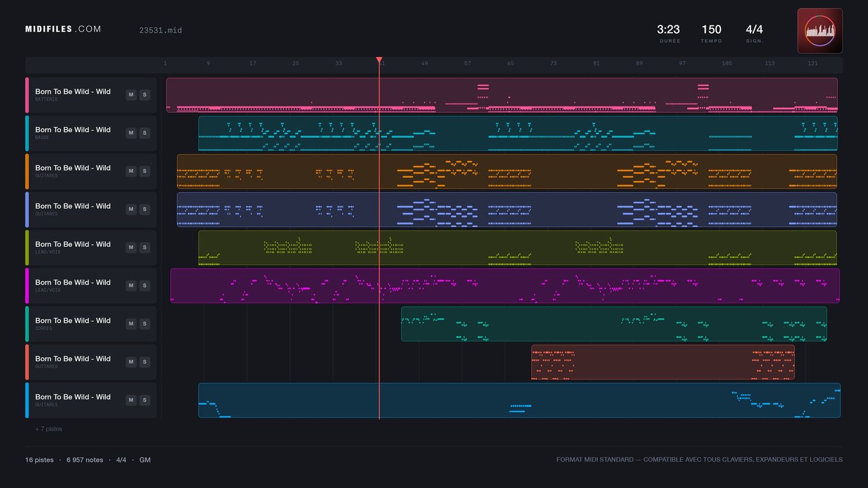Mute the pink BATTERIE track
Screen dimensions: 868x488
point(131,95)
